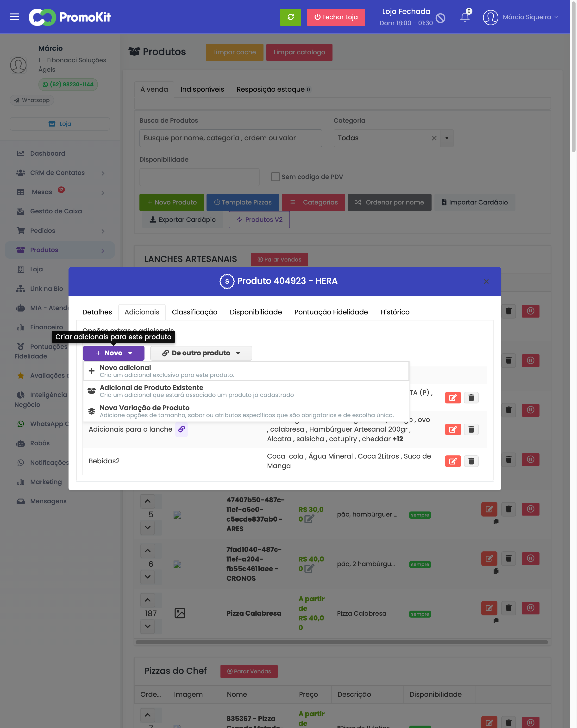
Task: Switch to the Indisponíveis tab
Action: [202, 89]
